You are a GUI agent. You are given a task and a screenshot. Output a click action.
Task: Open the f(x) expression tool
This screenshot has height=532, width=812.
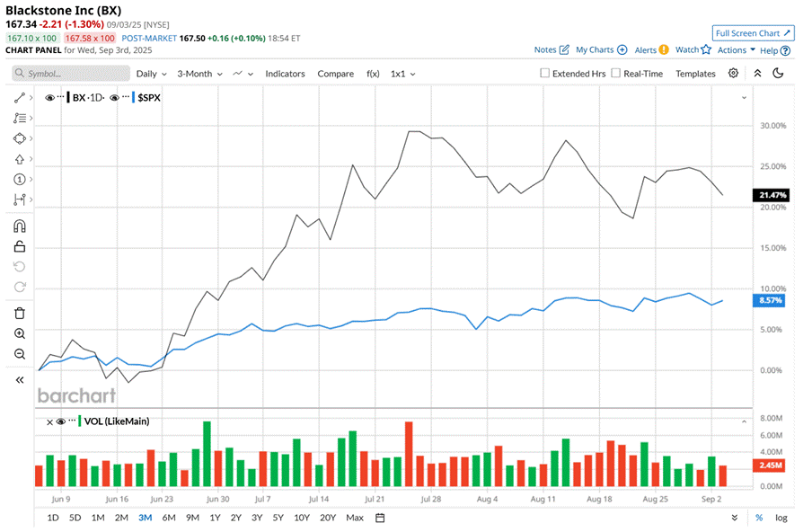tap(373, 74)
